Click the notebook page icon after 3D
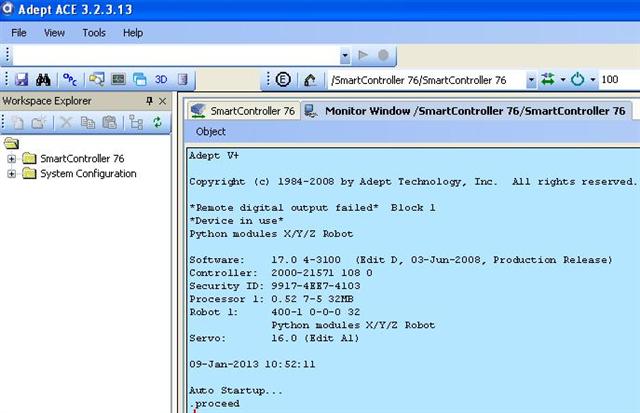Image resolution: width=640 pixels, height=413 pixels. point(183,79)
